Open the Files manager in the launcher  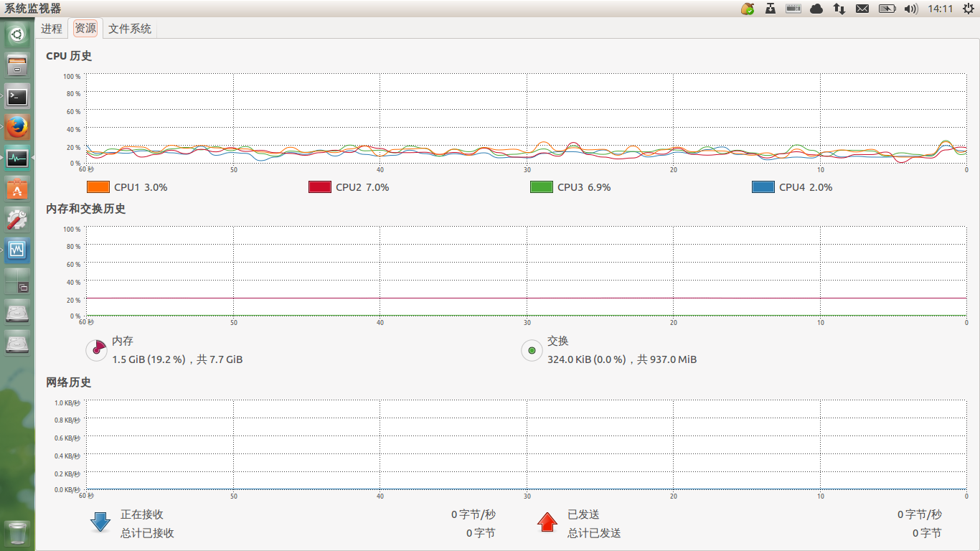click(x=17, y=65)
